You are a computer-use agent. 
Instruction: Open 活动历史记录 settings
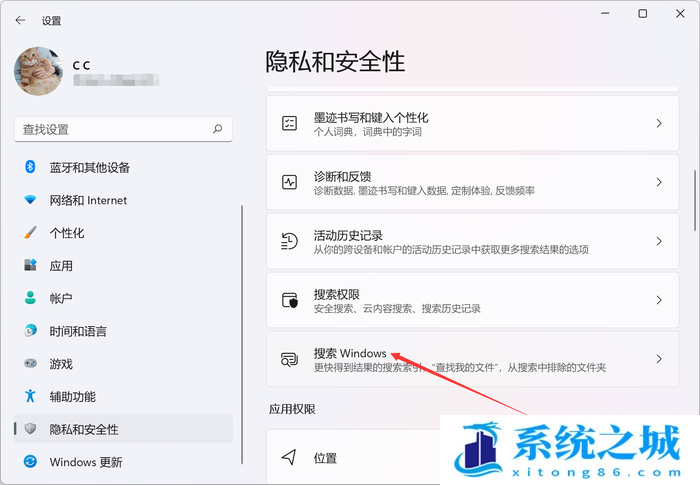pyautogui.click(x=472, y=241)
